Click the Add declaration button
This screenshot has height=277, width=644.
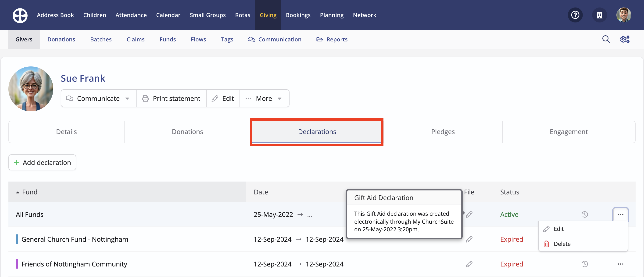tap(42, 162)
